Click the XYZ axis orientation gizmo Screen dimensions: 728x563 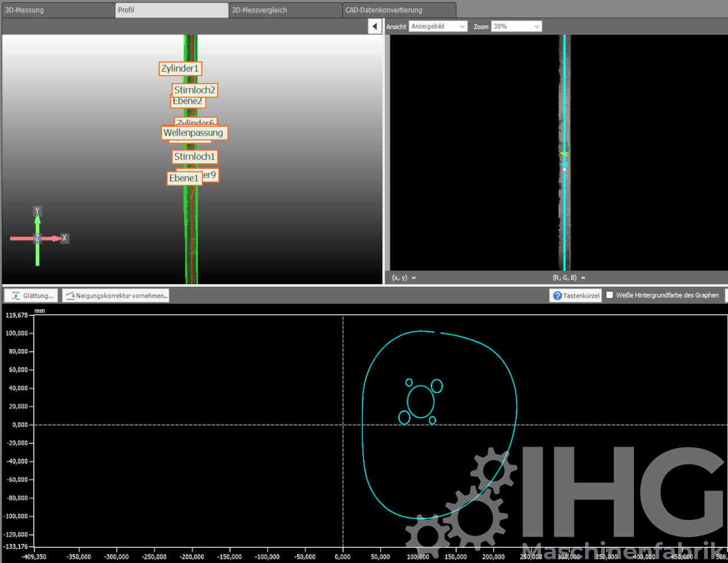(38, 238)
